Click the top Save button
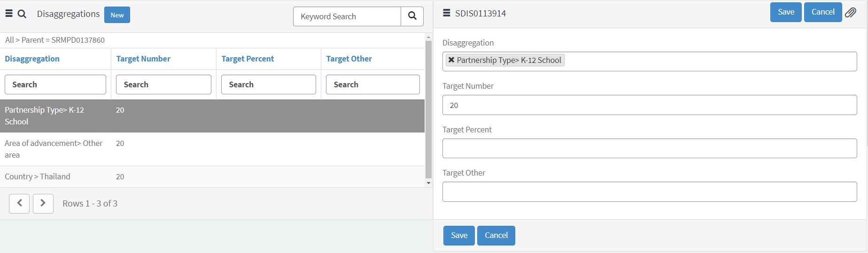The image size is (868, 253). [x=785, y=12]
